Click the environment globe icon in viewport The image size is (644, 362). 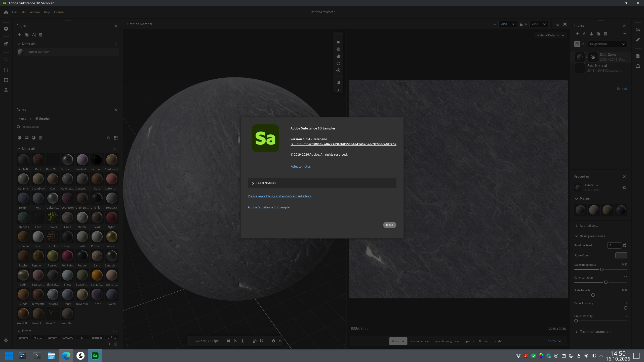pos(338,49)
